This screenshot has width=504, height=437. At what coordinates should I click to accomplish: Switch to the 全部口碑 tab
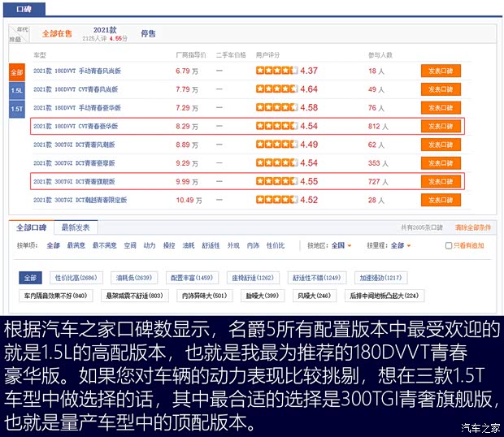32,227
